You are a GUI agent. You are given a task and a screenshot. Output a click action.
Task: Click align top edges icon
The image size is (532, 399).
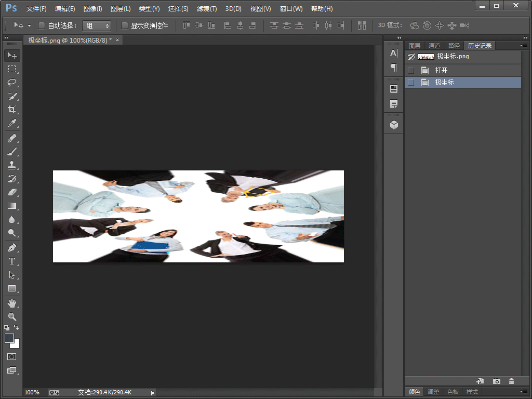(x=187, y=25)
